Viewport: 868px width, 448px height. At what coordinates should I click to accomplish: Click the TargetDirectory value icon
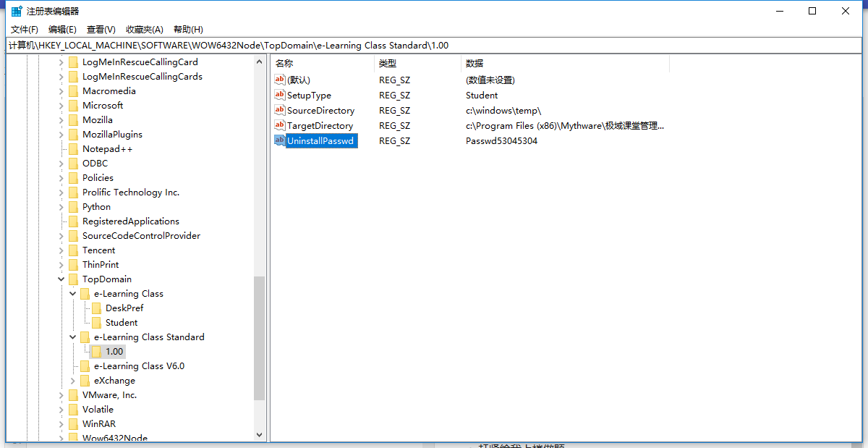pos(280,125)
